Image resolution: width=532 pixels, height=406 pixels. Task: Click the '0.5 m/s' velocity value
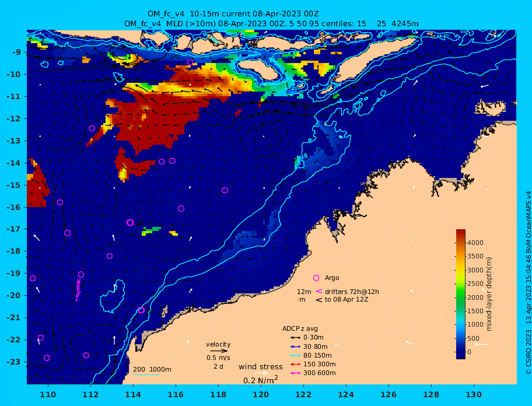coord(218,358)
